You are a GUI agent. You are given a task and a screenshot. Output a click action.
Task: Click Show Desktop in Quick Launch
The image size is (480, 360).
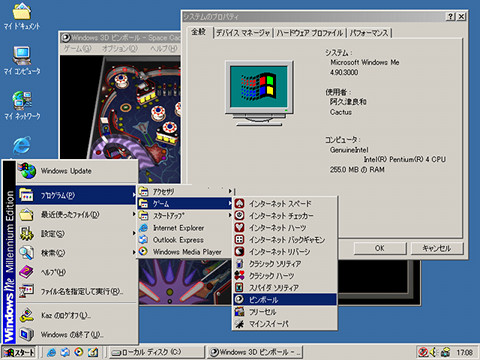93,352
